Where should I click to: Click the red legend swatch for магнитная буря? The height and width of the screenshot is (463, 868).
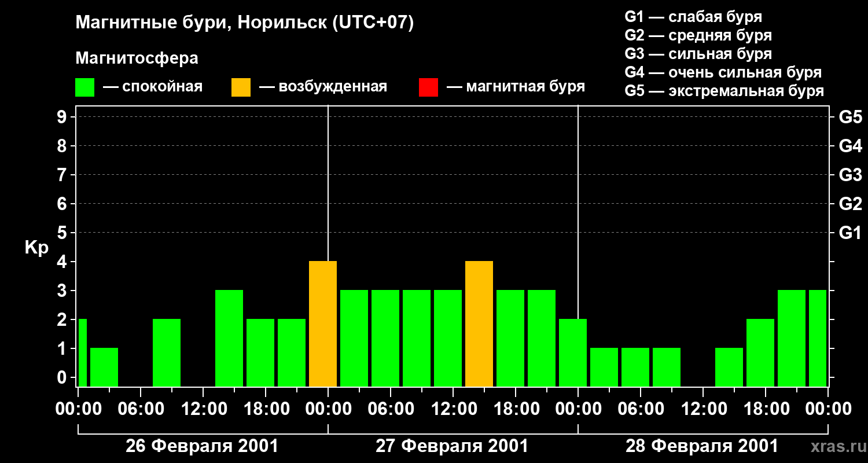428,87
